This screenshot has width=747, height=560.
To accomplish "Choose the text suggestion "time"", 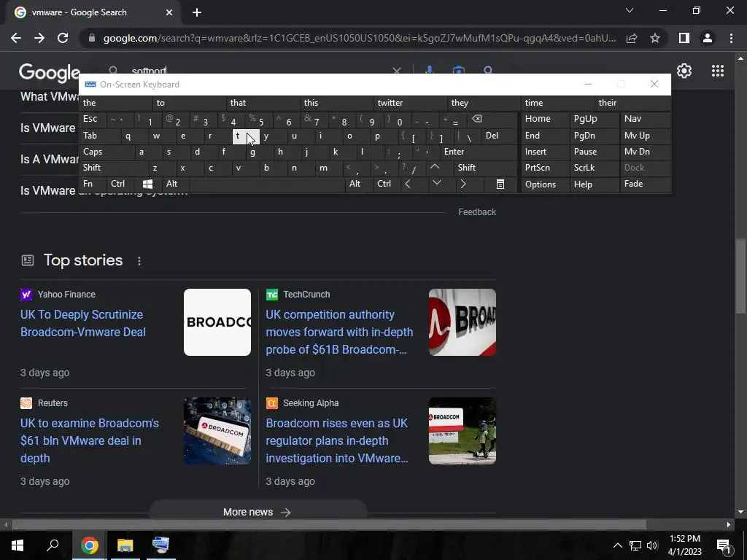I will 558,103.
